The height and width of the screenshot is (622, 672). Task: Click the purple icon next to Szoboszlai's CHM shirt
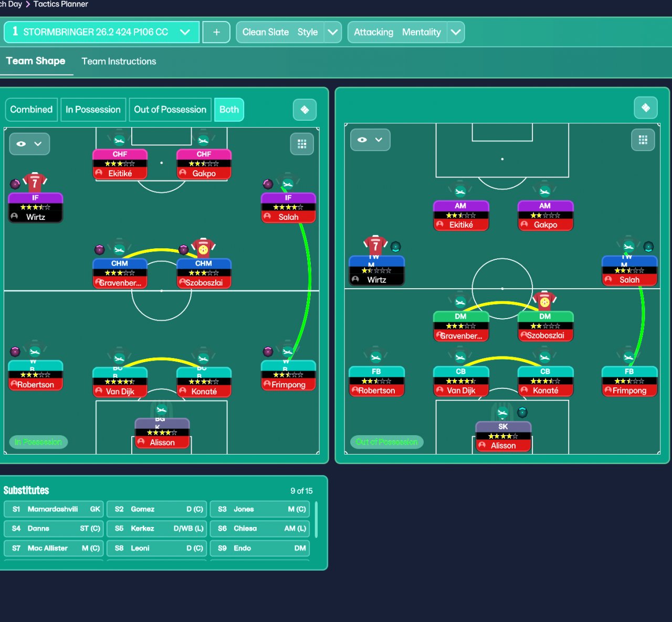coord(183,249)
